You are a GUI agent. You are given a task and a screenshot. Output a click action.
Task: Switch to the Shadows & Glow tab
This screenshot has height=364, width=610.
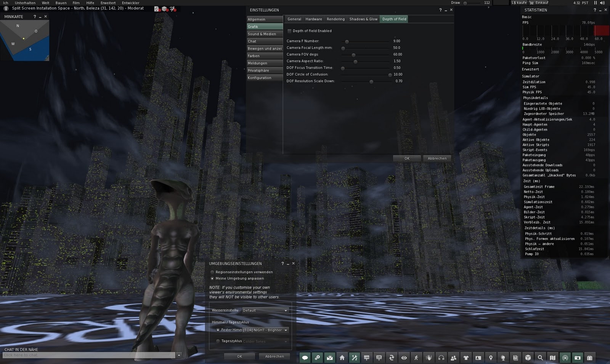pyautogui.click(x=363, y=19)
